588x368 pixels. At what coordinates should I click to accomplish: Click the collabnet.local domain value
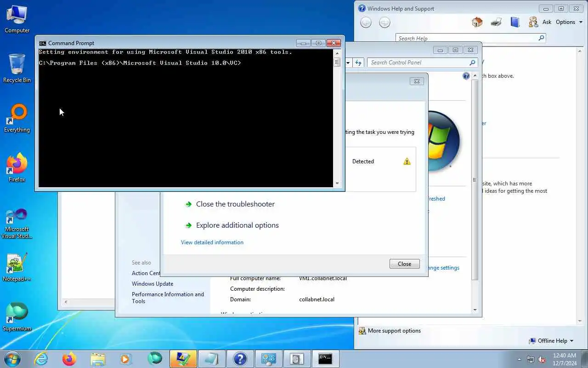(x=317, y=299)
